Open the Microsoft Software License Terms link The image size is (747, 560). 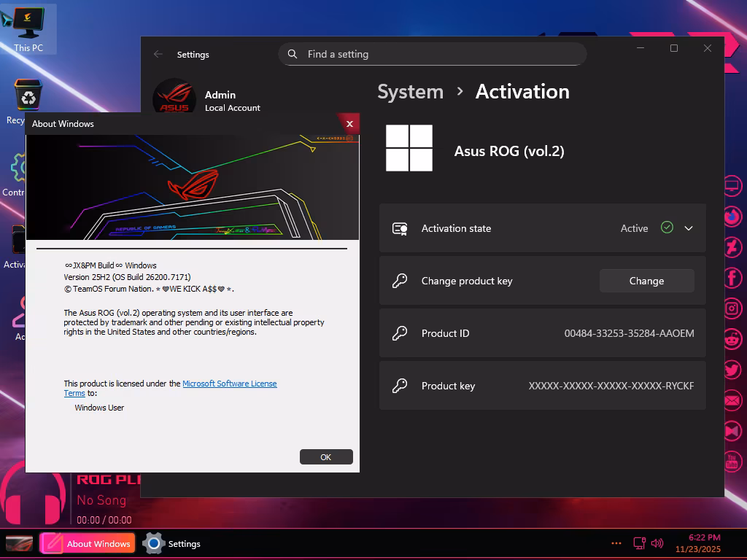pyautogui.click(x=229, y=384)
